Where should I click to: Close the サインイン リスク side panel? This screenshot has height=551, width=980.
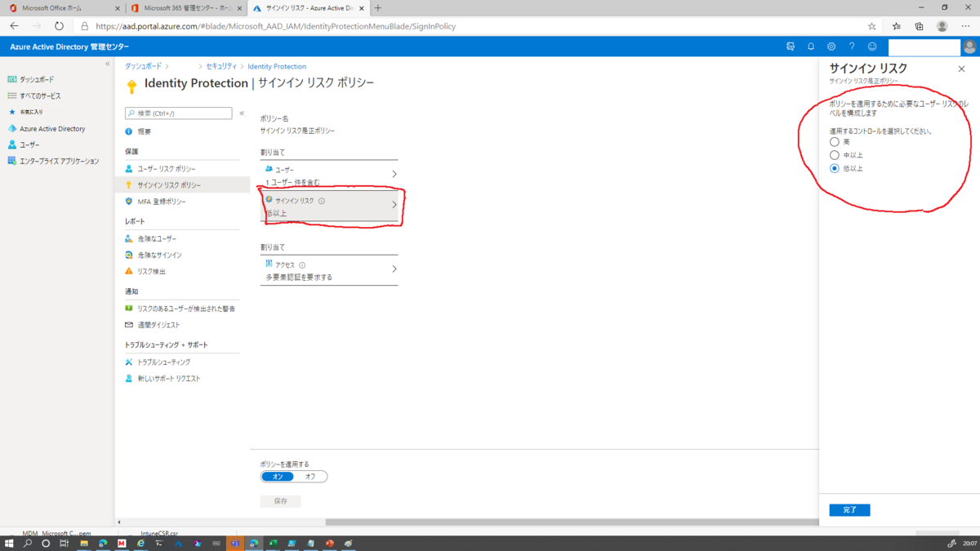(961, 69)
